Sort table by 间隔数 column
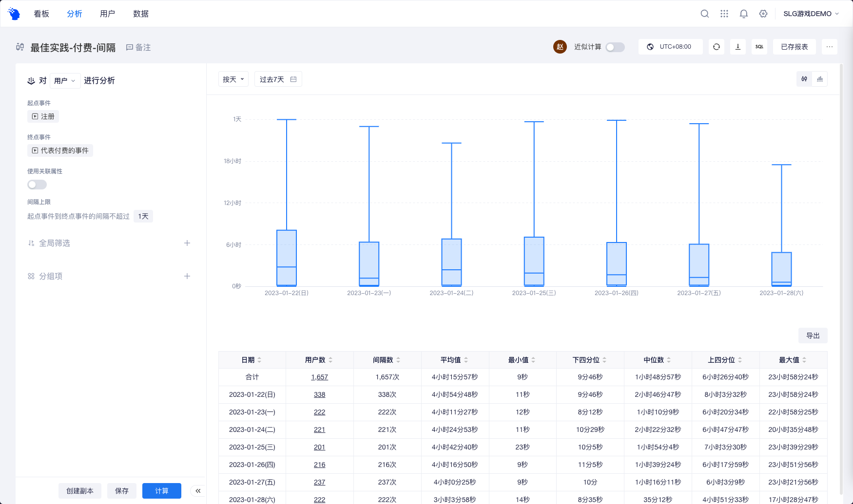 (398, 360)
